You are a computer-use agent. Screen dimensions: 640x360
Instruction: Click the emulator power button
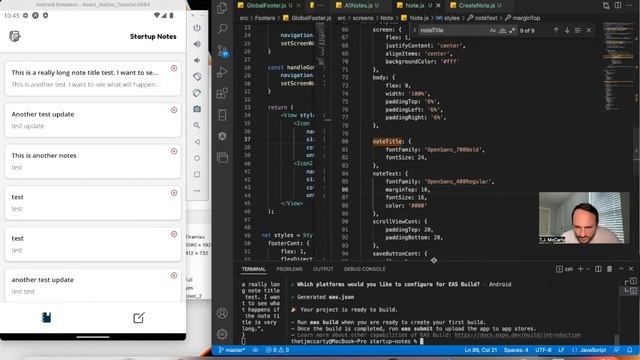coord(197,28)
